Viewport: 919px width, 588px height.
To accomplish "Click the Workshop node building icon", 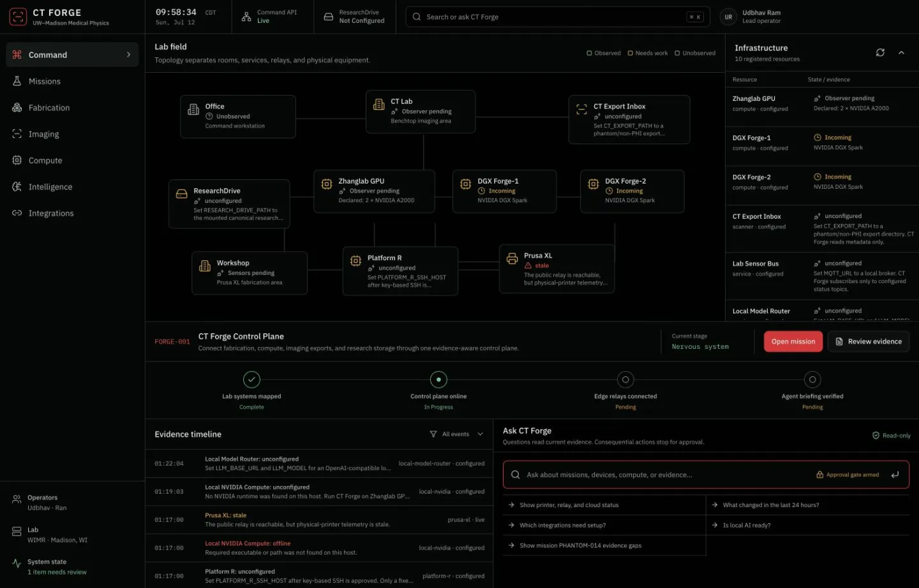I will (x=205, y=266).
